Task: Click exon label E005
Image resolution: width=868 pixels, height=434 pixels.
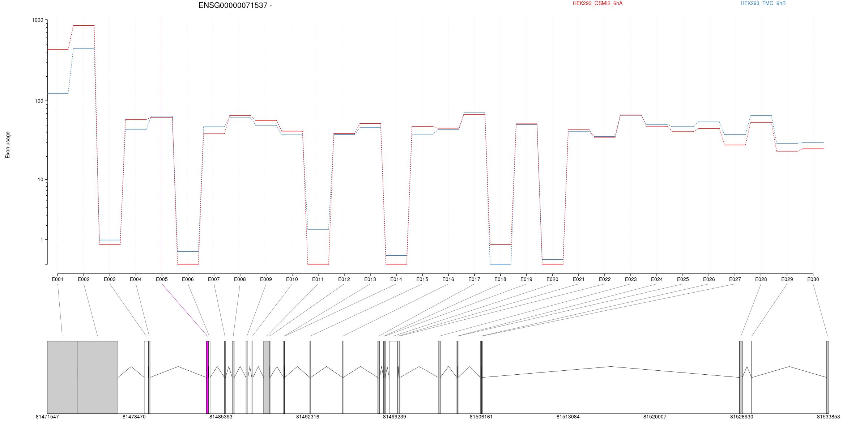Action: tap(162, 279)
